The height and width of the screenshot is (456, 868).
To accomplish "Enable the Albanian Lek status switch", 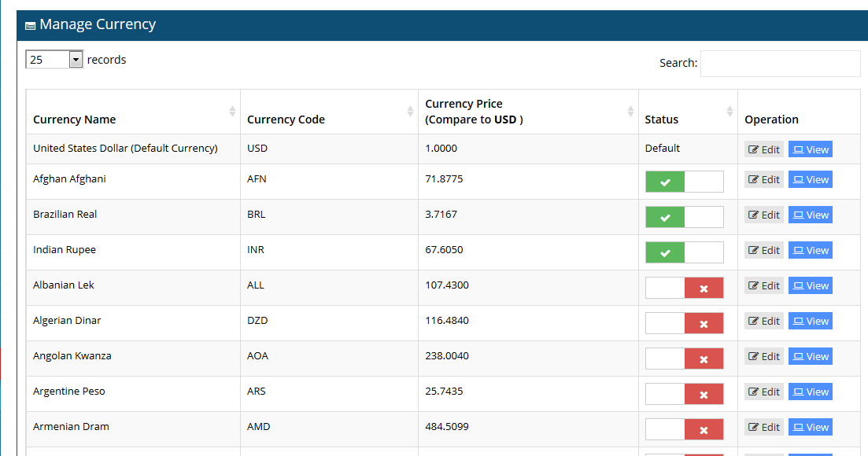I will pyautogui.click(x=684, y=289).
